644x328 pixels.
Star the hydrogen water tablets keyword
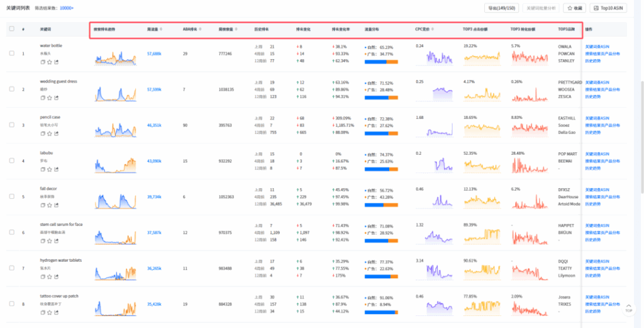49,277
